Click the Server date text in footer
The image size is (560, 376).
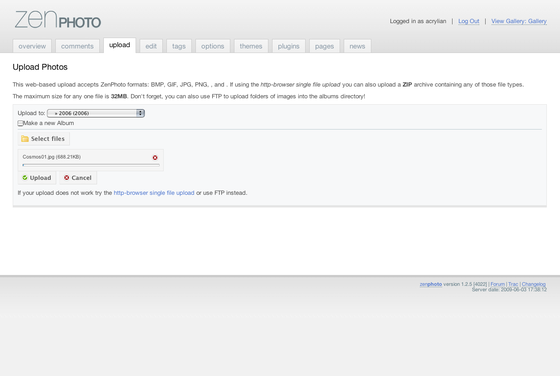(509, 290)
